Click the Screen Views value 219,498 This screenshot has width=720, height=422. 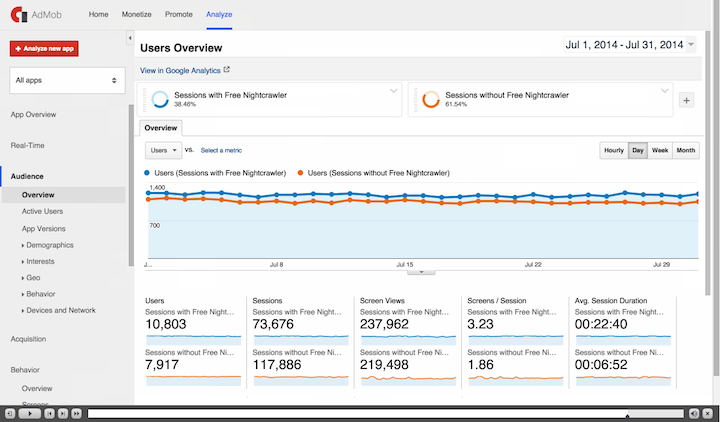(x=384, y=365)
